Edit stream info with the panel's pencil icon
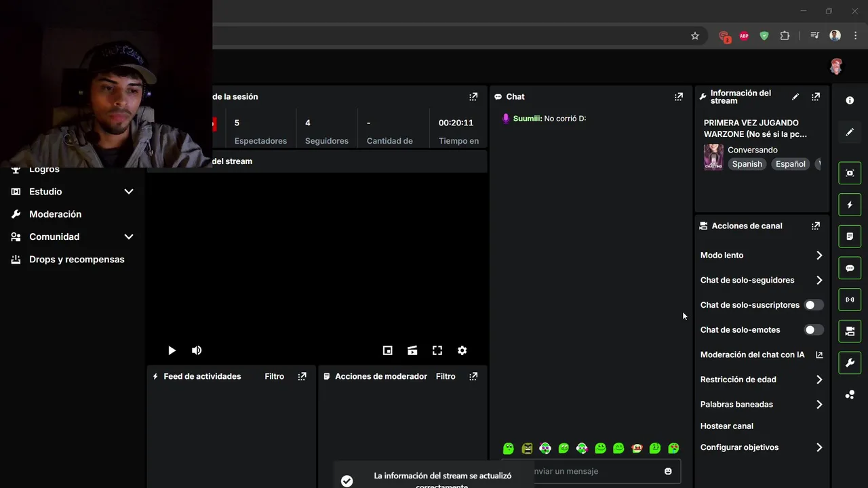Screen dimensions: 868x488 (795, 97)
